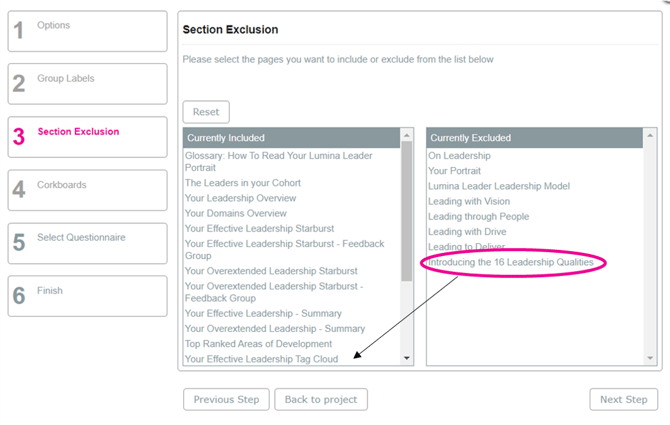The image size is (670, 425).
Task: Select 'Top Ranked Areas of Development' item
Action: click(x=258, y=344)
